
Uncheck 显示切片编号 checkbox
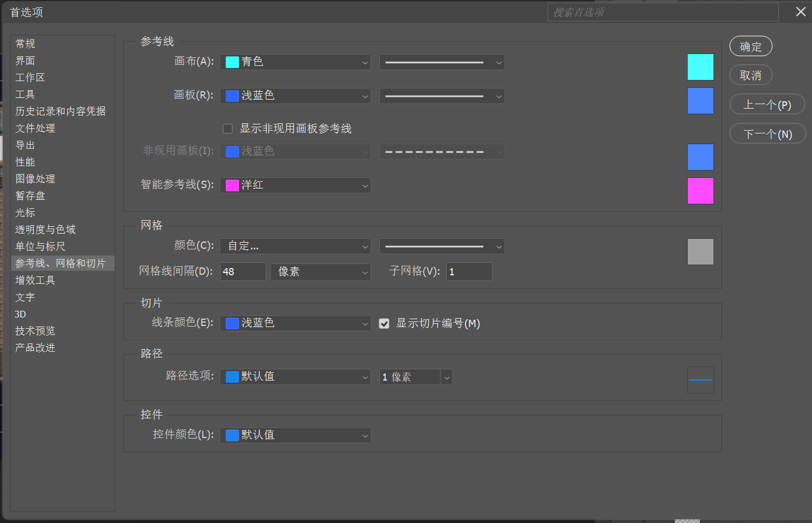click(x=384, y=324)
